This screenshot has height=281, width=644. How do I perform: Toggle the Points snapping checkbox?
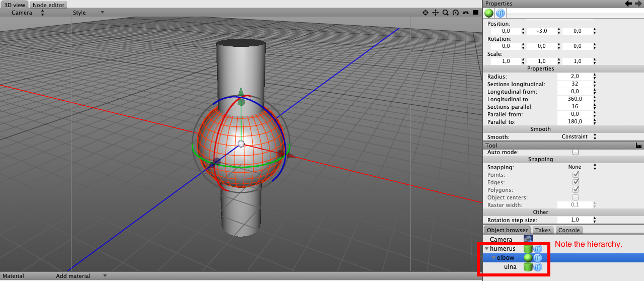[576, 175]
